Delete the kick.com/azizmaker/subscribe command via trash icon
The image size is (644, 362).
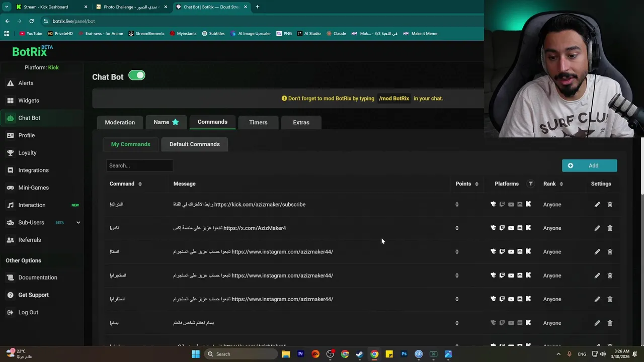coord(610,205)
